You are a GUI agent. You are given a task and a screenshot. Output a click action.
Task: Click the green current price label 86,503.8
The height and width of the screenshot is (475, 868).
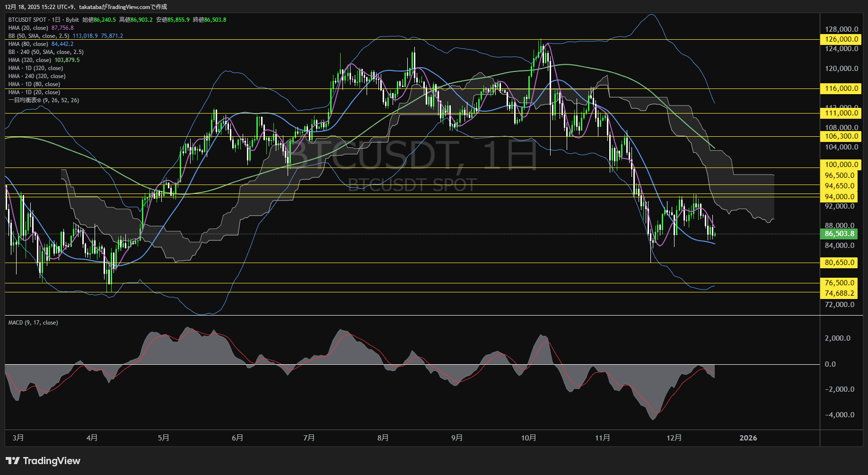click(x=839, y=234)
